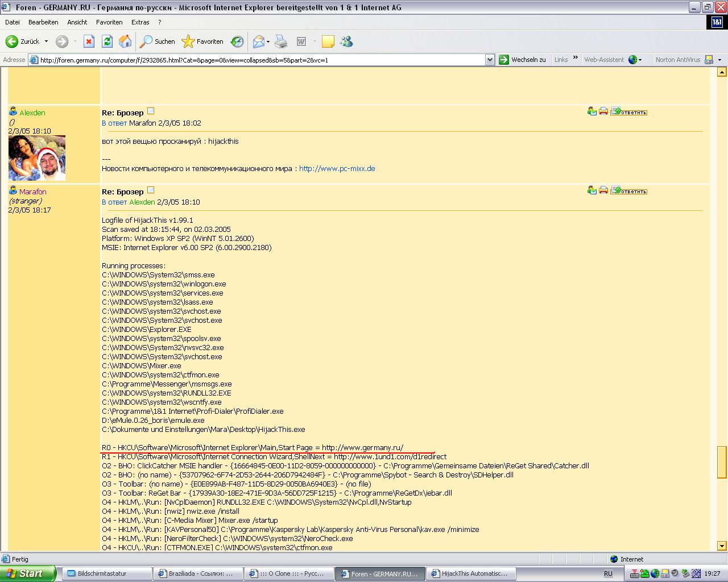
Task: Follow the www.pc-mixx.de link
Action: pos(337,169)
